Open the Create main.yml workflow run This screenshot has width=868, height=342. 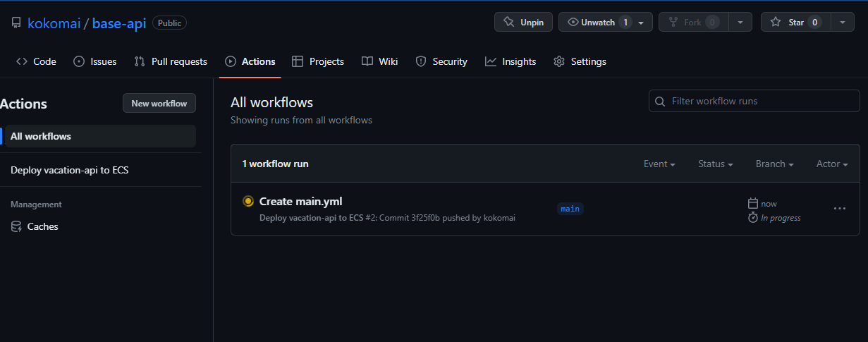[x=301, y=201]
